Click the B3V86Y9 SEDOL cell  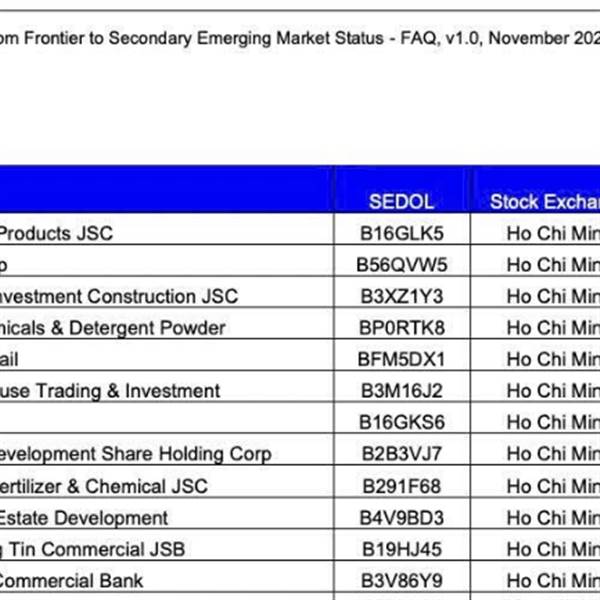pos(401,581)
